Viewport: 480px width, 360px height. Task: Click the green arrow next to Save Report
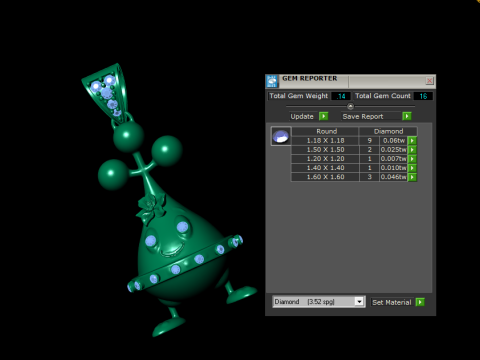click(x=407, y=116)
